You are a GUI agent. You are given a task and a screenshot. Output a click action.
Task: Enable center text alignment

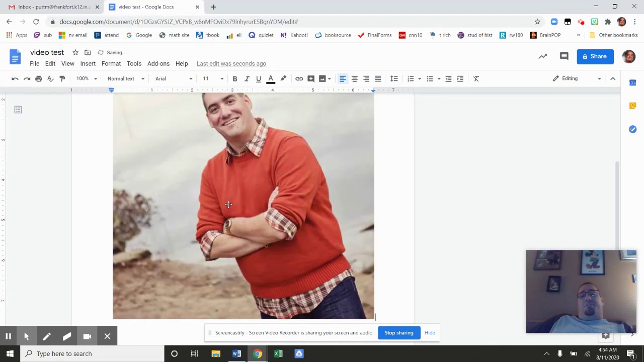354,78
